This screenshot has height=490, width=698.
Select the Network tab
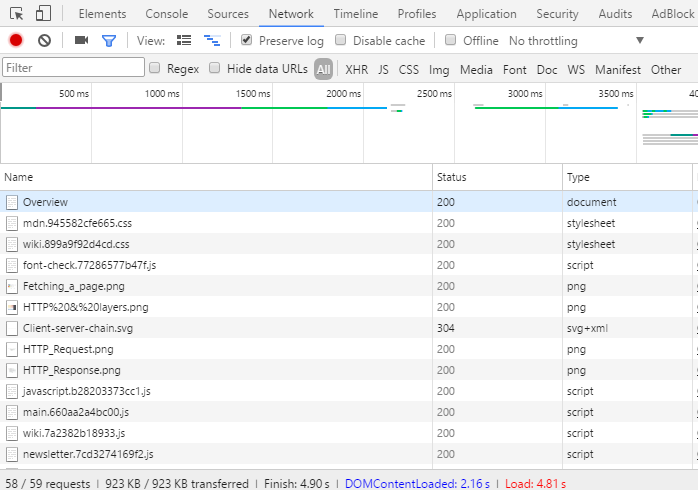(x=291, y=14)
